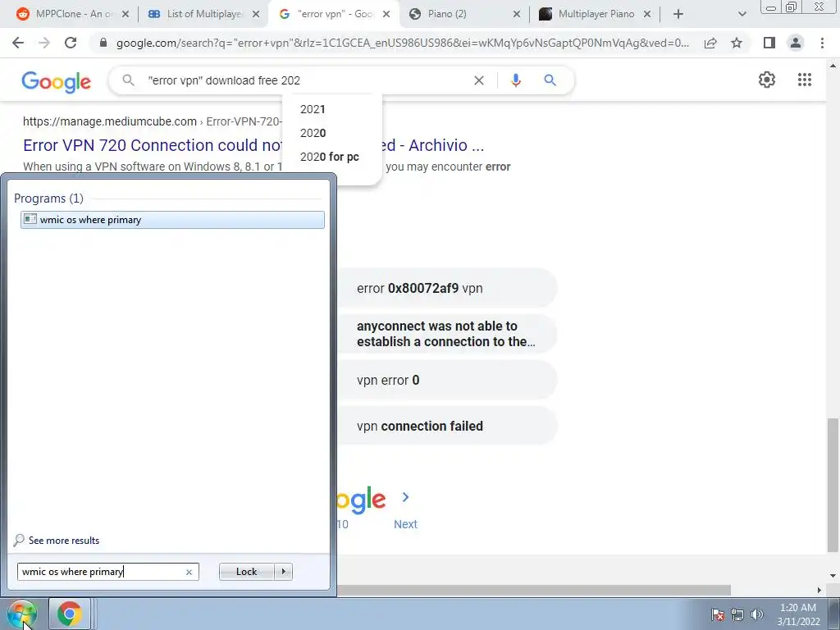Click the Google logo

57,82
